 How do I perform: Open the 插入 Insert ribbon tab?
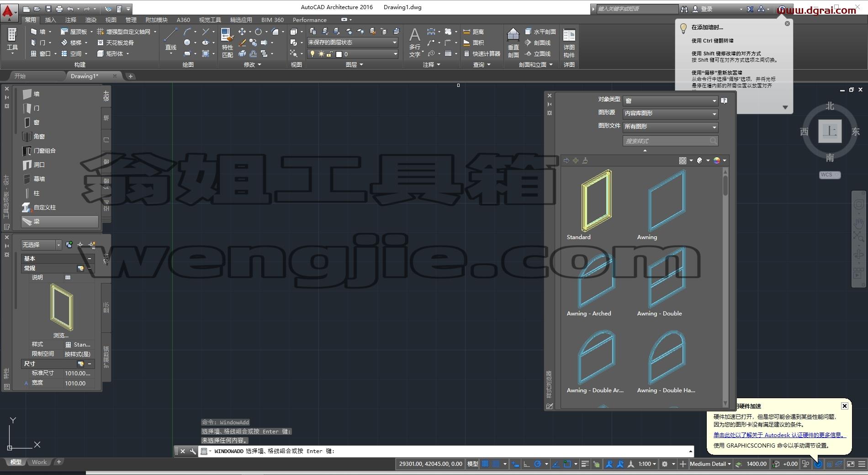50,20
